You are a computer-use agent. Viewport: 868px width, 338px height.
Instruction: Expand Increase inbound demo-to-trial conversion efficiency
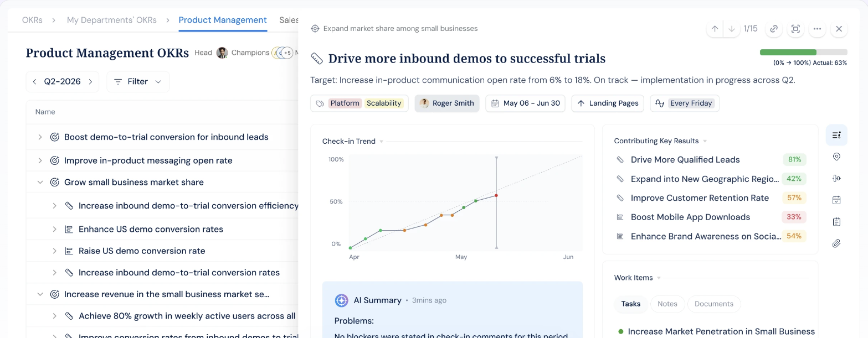point(54,206)
